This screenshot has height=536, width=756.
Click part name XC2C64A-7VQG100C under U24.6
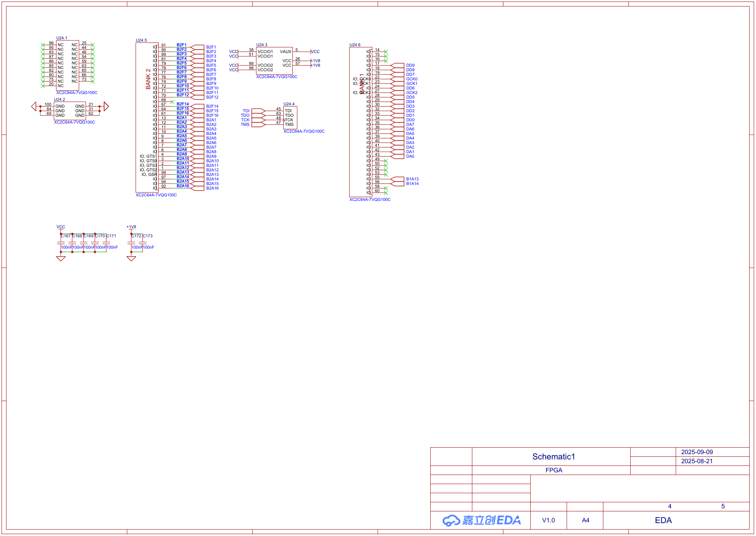[x=370, y=200]
